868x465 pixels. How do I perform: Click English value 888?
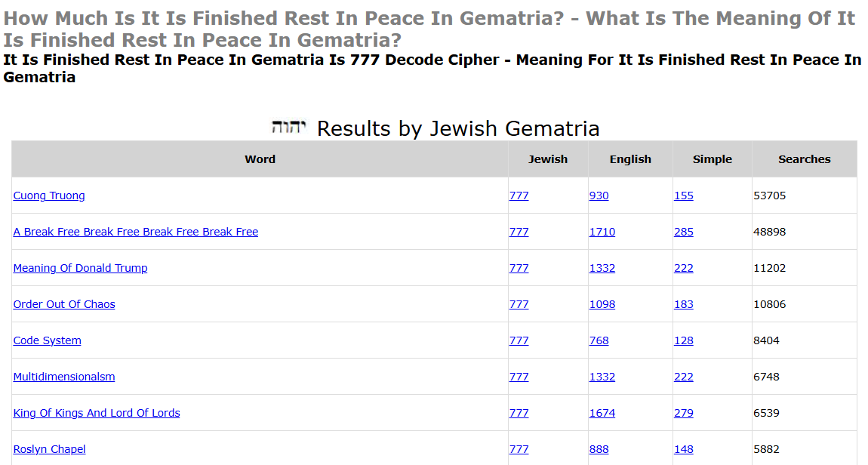pyautogui.click(x=599, y=449)
